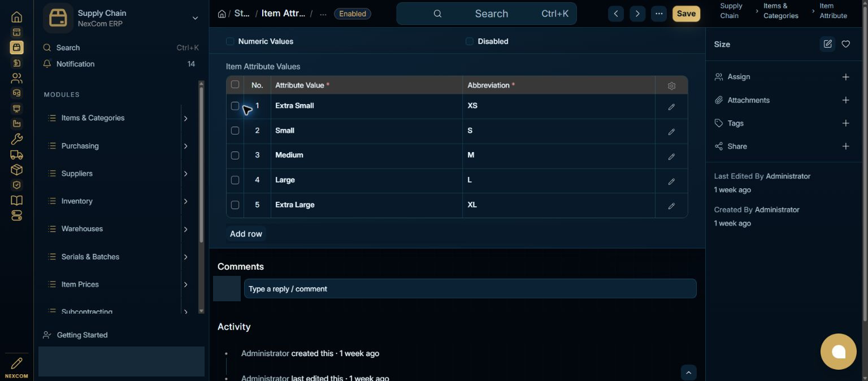Check the Extra Large row checkbox
The width and height of the screenshot is (868, 381).
coord(235,205)
